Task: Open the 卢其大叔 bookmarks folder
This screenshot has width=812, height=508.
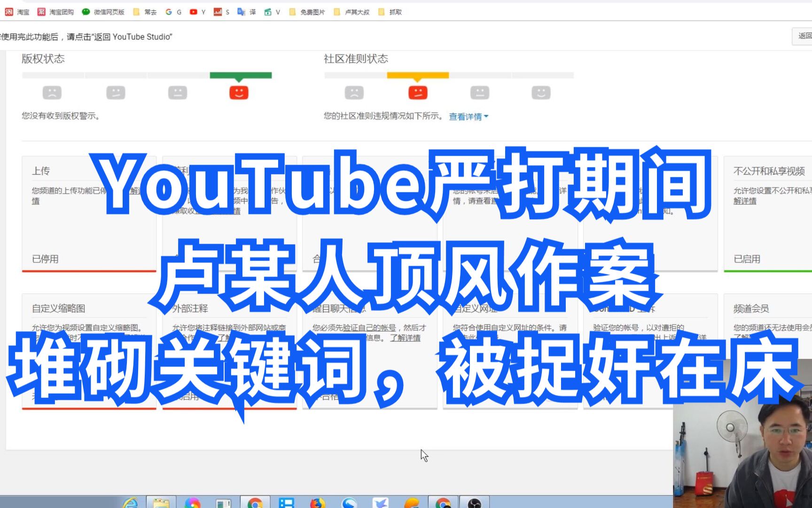Action: coord(351,12)
